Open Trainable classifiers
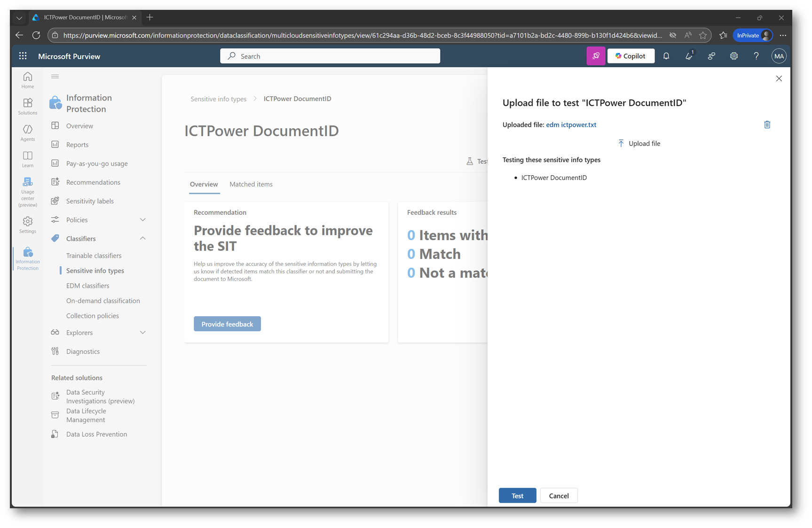Screen dimensions: 812x528 [94, 256]
